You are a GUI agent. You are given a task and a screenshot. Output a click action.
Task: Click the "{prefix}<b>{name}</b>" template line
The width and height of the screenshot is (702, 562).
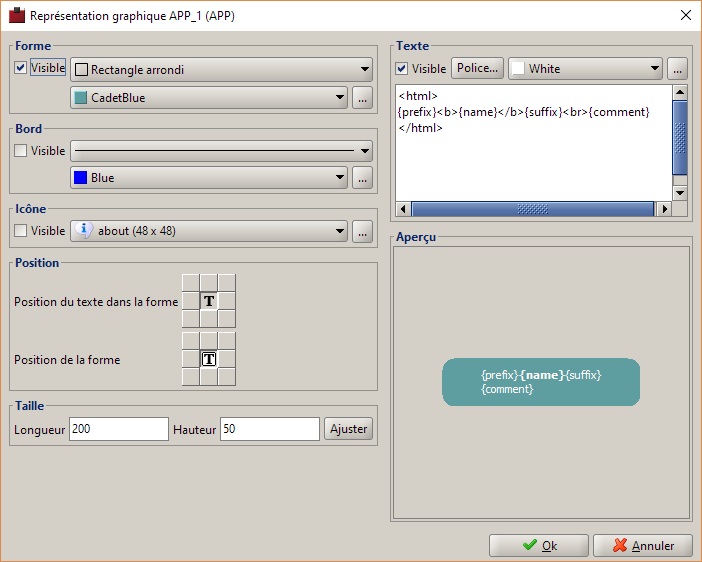(523, 112)
